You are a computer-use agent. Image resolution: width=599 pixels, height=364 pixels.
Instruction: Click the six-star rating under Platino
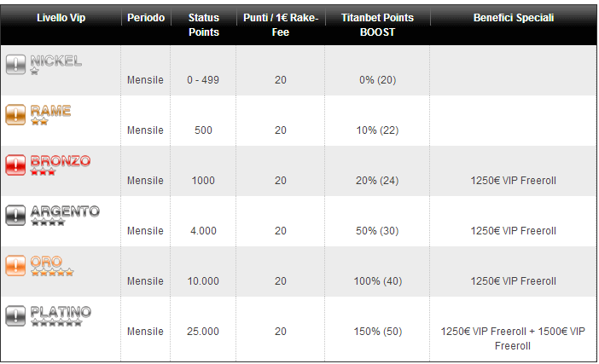56,323
